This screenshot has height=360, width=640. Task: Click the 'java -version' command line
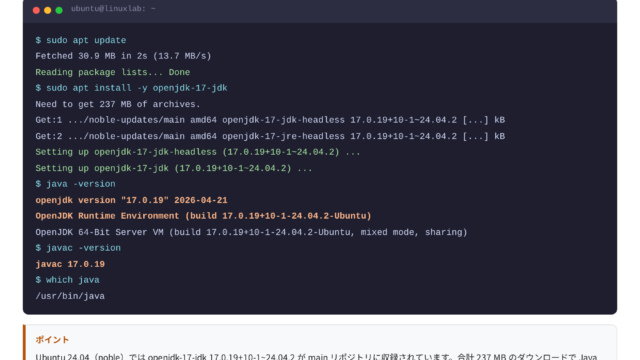[76, 184]
